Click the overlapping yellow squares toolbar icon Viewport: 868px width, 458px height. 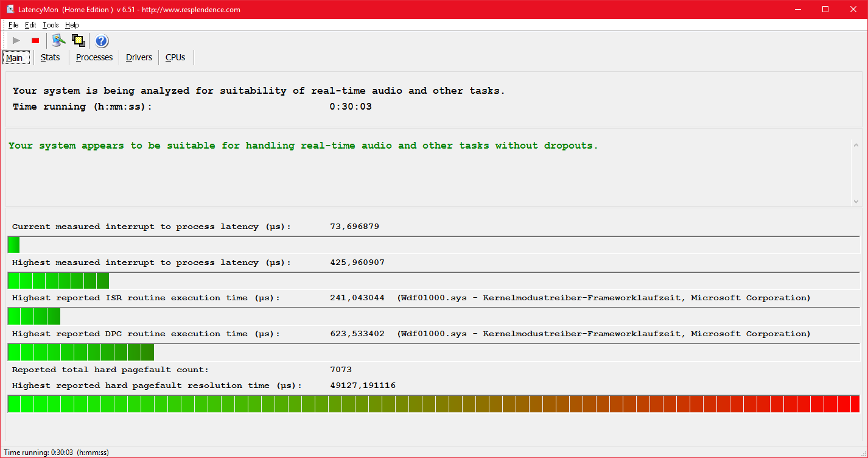78,41
